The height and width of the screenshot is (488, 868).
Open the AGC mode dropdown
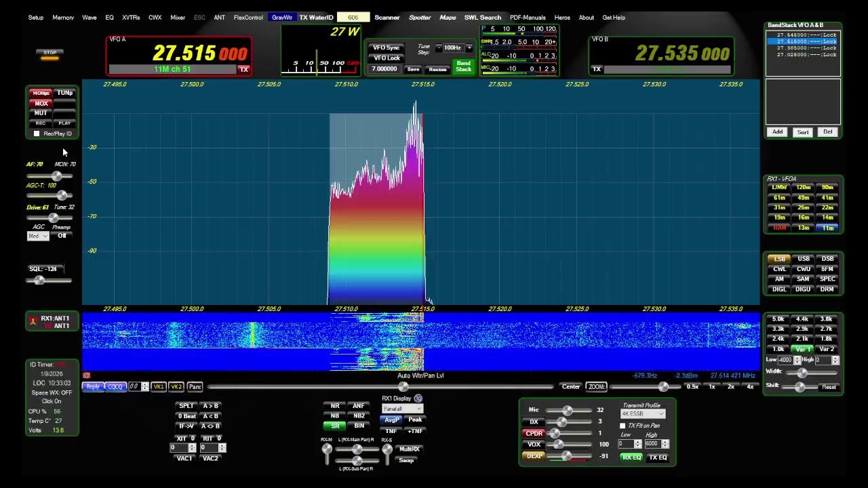click(x=38, y=236)
